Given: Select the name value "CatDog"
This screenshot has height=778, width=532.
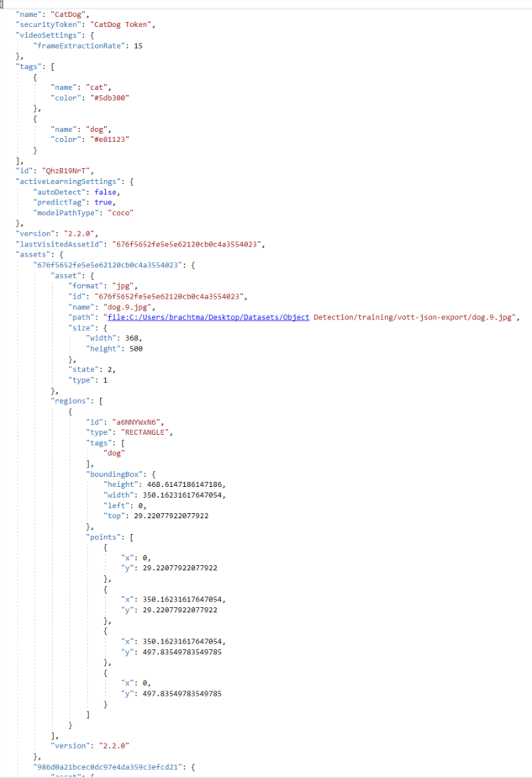Looking at the screenshot, I should coord(68,14).
